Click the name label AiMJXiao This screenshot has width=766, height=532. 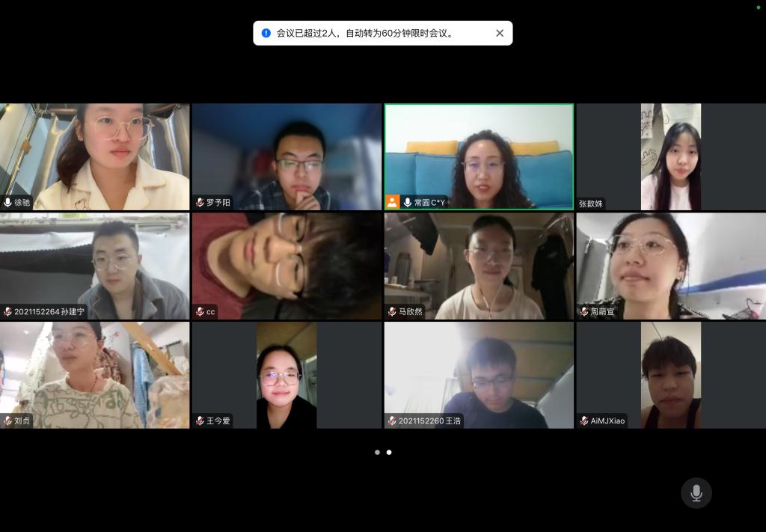click(x=607, y=421)
